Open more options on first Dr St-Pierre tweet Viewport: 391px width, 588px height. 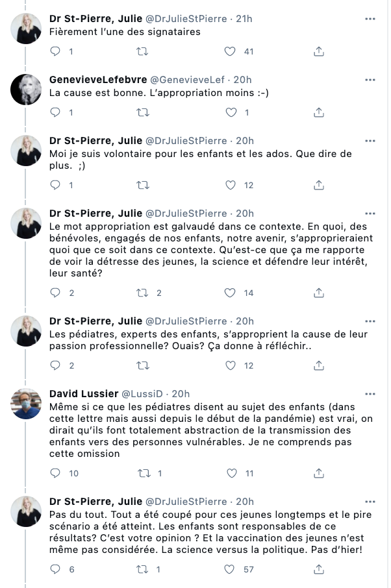coord(370,19)
